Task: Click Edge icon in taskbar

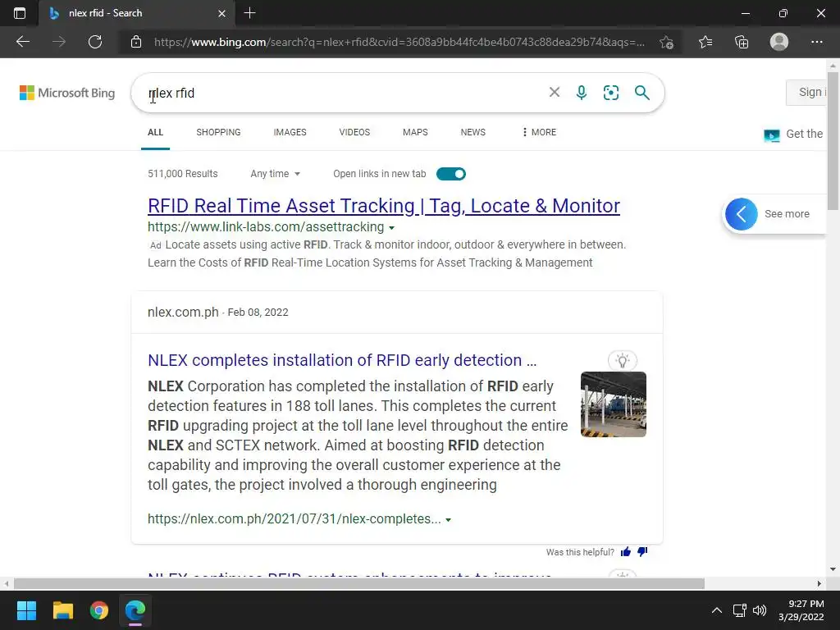Action: (x=135, y=610)
